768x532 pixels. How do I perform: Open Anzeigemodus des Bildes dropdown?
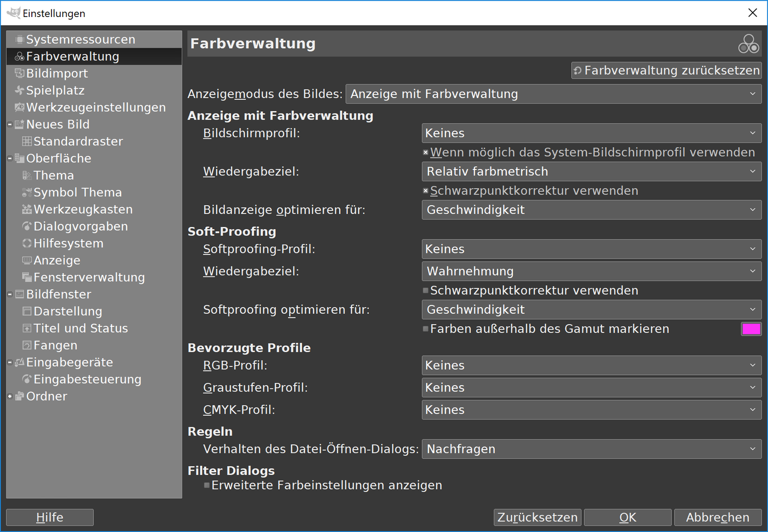tap(554, 94)
